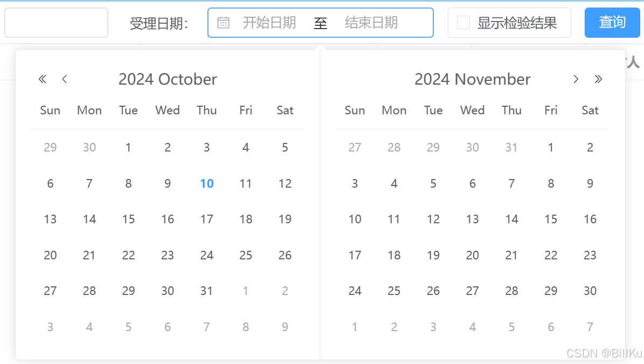
Task: Select November 30 on the right calendar
Action: pos(590,291)
